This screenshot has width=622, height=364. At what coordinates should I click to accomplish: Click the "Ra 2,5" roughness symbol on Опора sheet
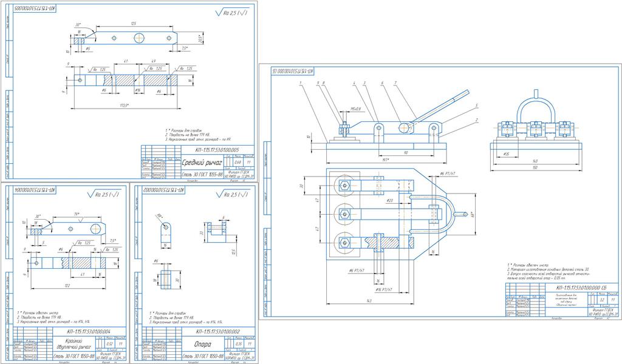pos(232,195)
